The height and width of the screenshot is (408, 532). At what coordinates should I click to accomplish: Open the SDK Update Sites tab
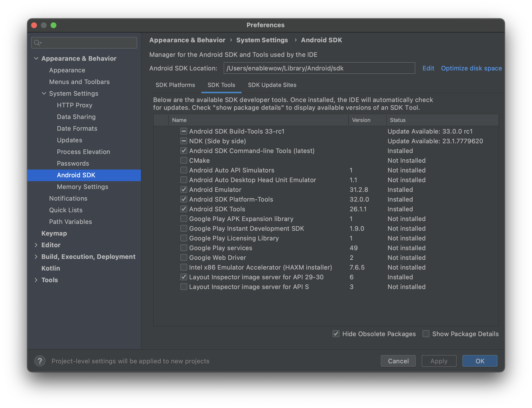(x=272, y=85)
